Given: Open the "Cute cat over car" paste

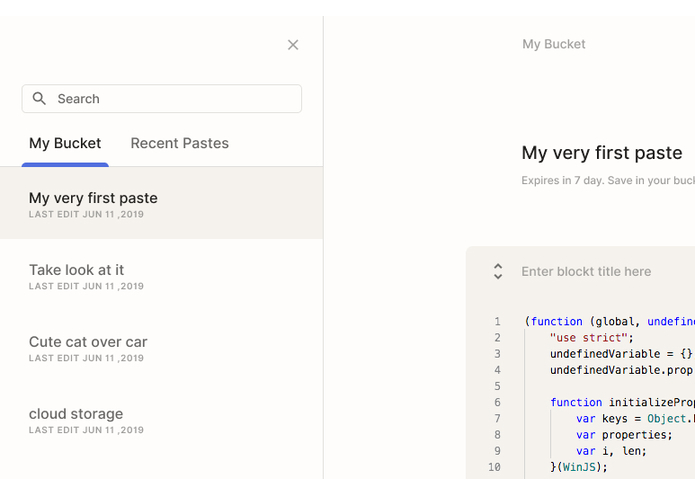Looking at the screenshot, I should coord(161,347).
